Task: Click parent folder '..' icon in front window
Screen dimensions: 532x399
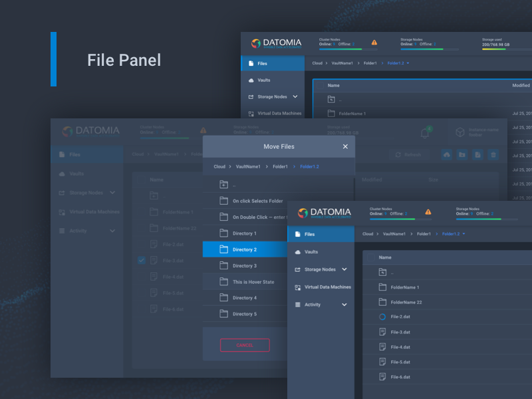Action: [x=382, y=272]
